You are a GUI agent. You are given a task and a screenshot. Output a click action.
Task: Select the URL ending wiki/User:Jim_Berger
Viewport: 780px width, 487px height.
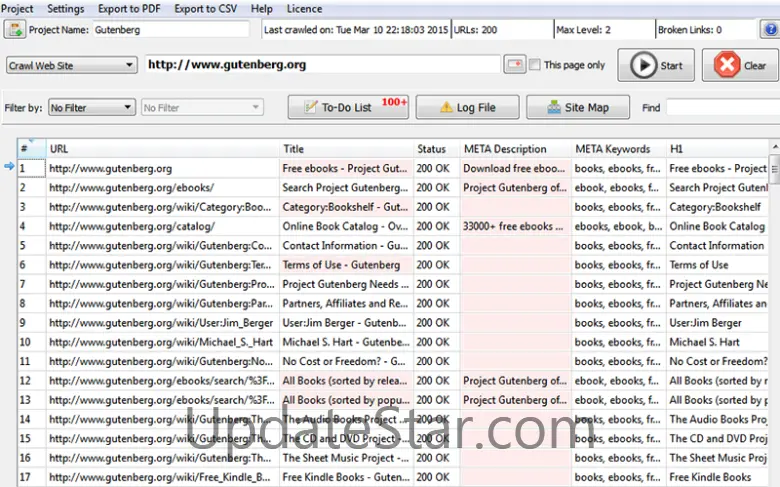pyautogui.click(x=163, y=323)
